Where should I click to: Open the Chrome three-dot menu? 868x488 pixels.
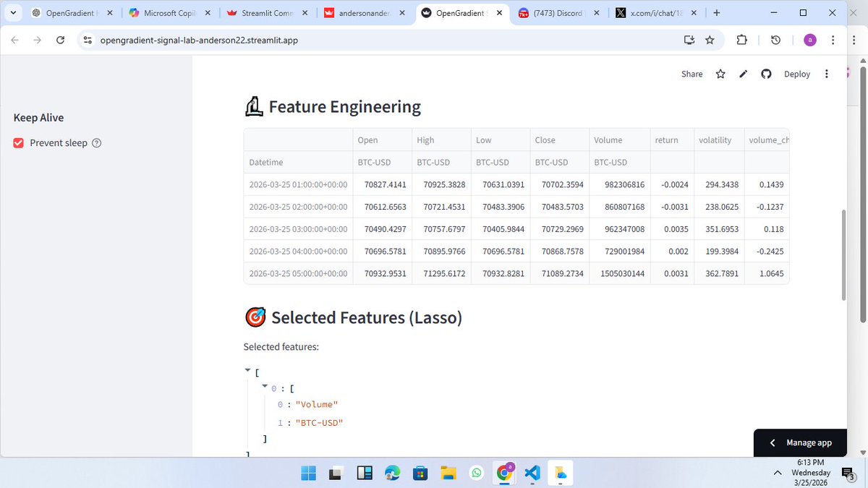tap(833, 40)
